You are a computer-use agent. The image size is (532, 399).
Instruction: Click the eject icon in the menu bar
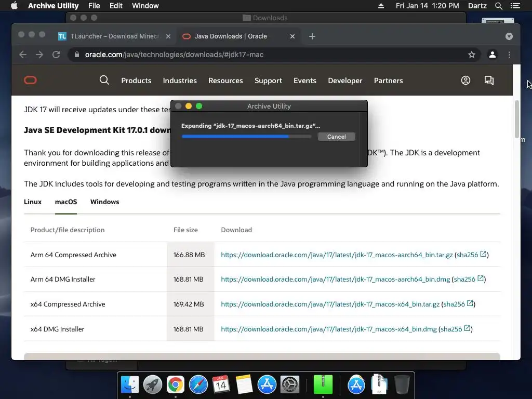tap(381, 6)
